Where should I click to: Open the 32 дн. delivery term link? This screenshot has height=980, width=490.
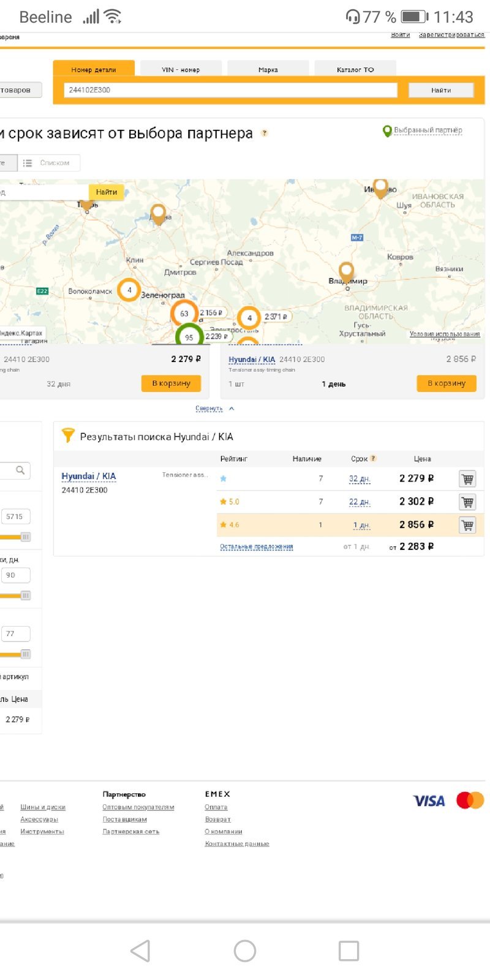[360, 479]
